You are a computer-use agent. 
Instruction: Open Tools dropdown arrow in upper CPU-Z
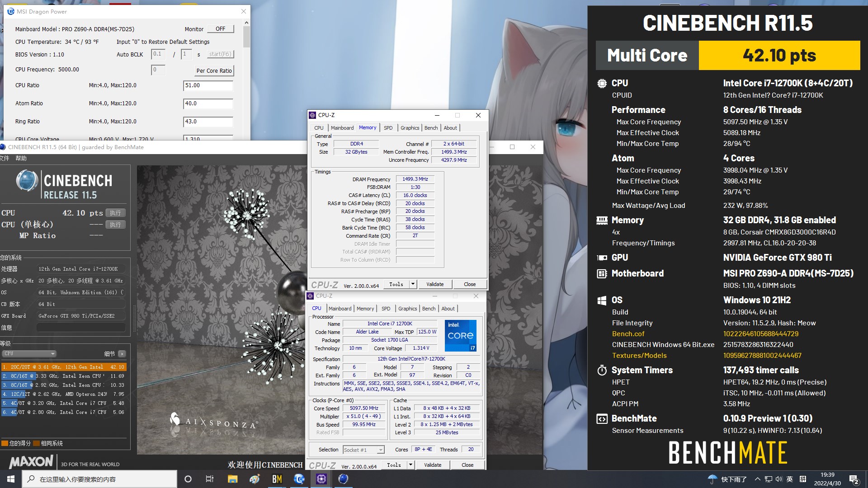click(412, 284)
